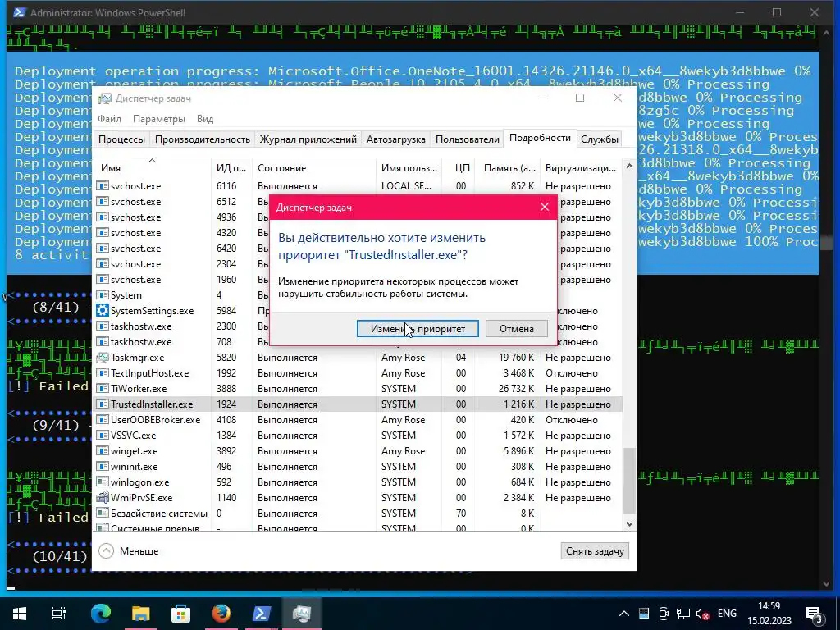Select Бездействие системы row

coord(358,514)
